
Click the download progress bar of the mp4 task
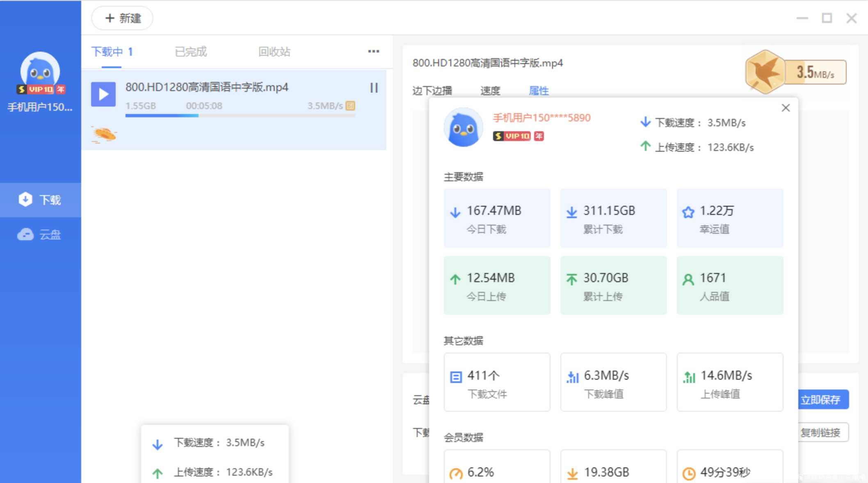click(x=240, y=116)
